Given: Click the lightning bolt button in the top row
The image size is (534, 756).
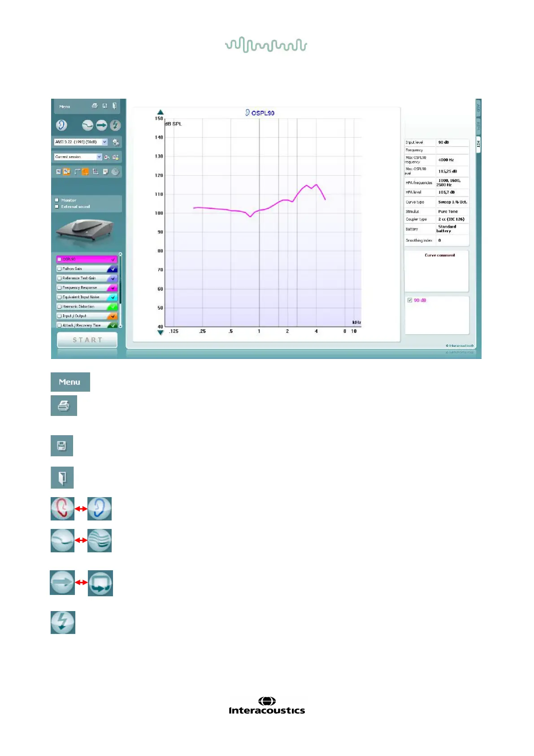Looking at the screenshot, I should (115, 125).
